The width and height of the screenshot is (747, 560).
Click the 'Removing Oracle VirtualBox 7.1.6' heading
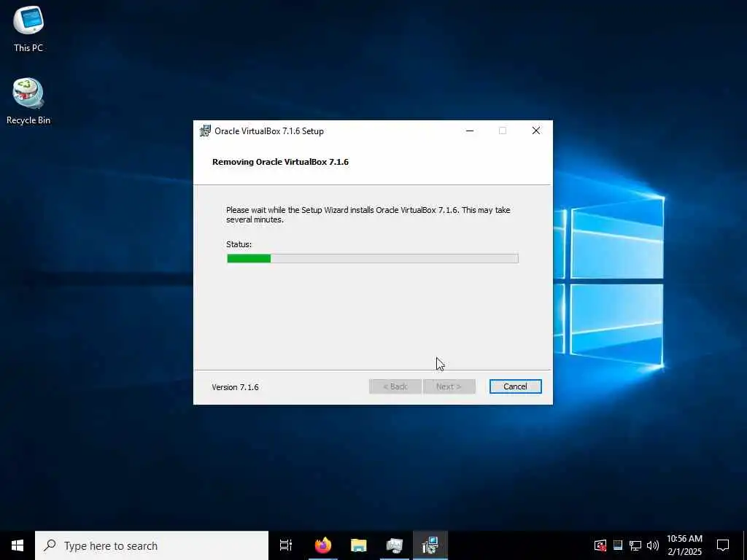(x=280, y=162)
